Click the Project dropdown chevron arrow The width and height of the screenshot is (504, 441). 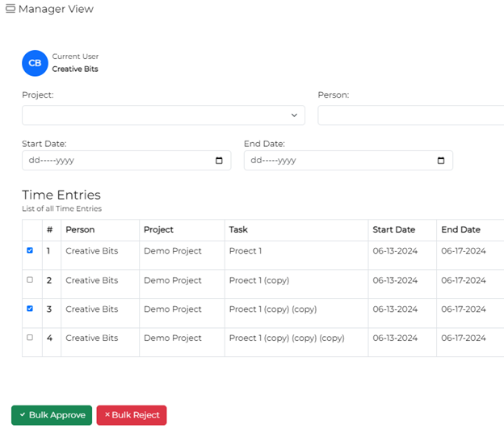coord(294,115)
